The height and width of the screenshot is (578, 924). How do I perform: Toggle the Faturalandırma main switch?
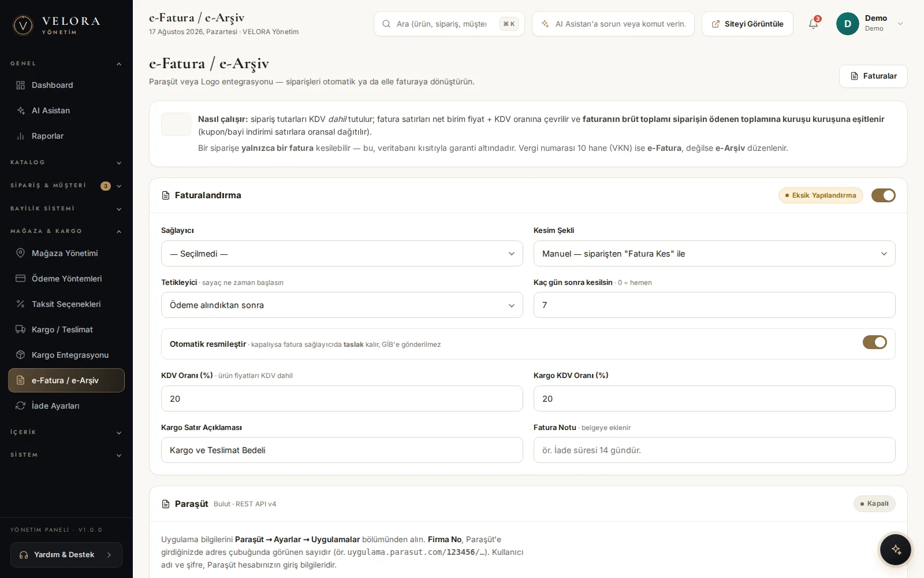click(x=884, y=195)
